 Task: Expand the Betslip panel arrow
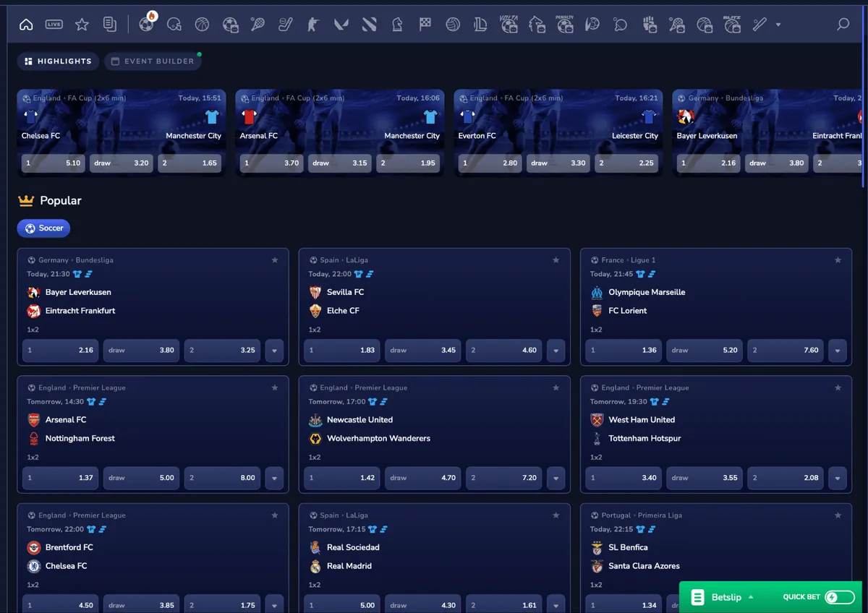(751, 597)
